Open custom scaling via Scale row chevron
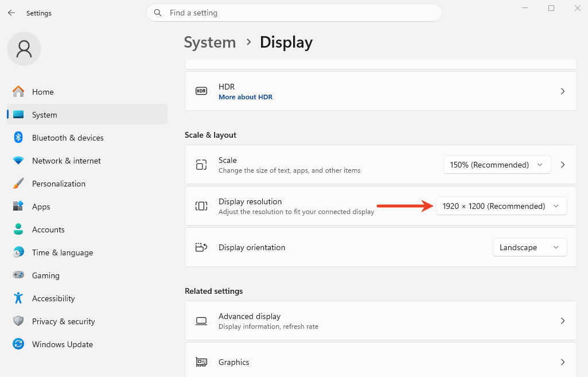 tap(563, 165)
